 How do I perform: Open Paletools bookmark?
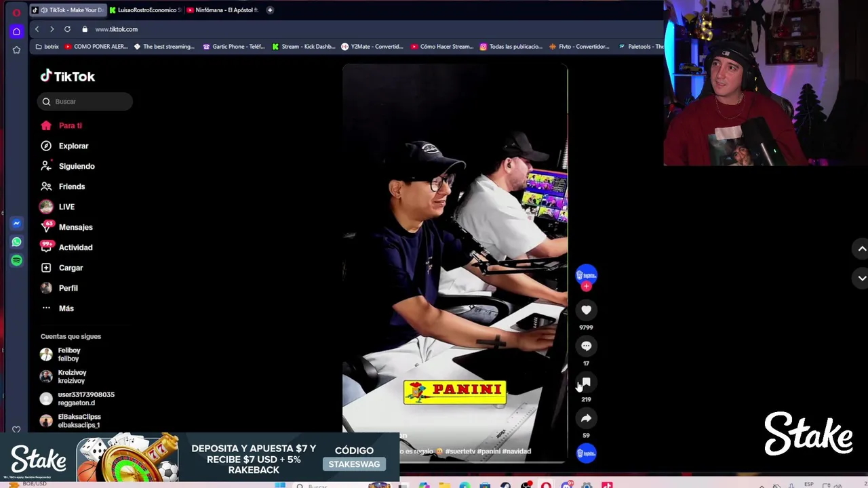(x=641, y=47)
